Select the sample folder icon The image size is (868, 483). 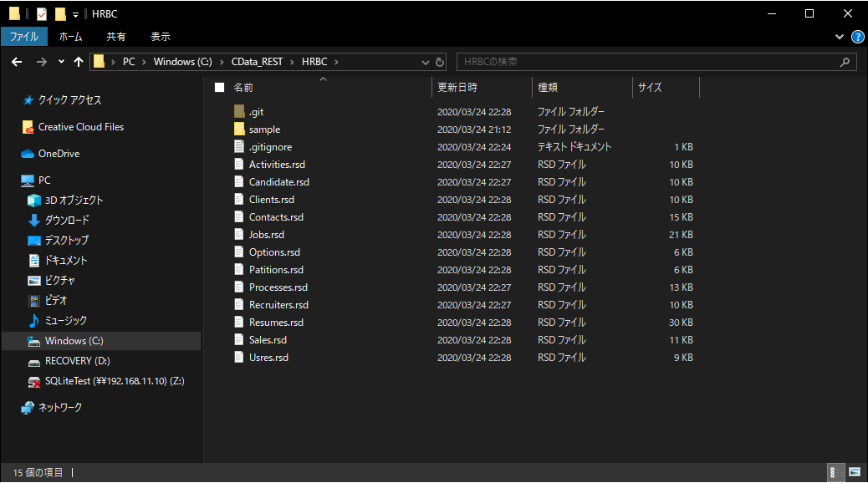point(239,130)
